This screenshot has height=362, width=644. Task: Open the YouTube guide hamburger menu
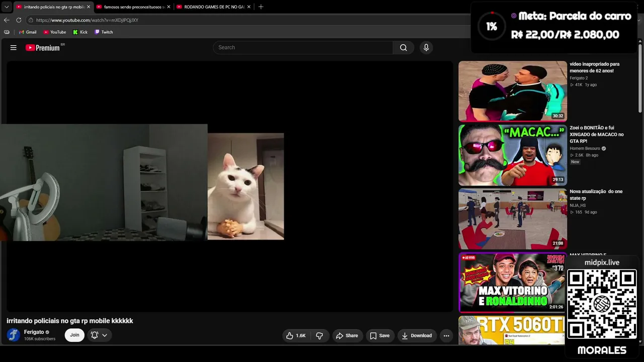point(14,48)
